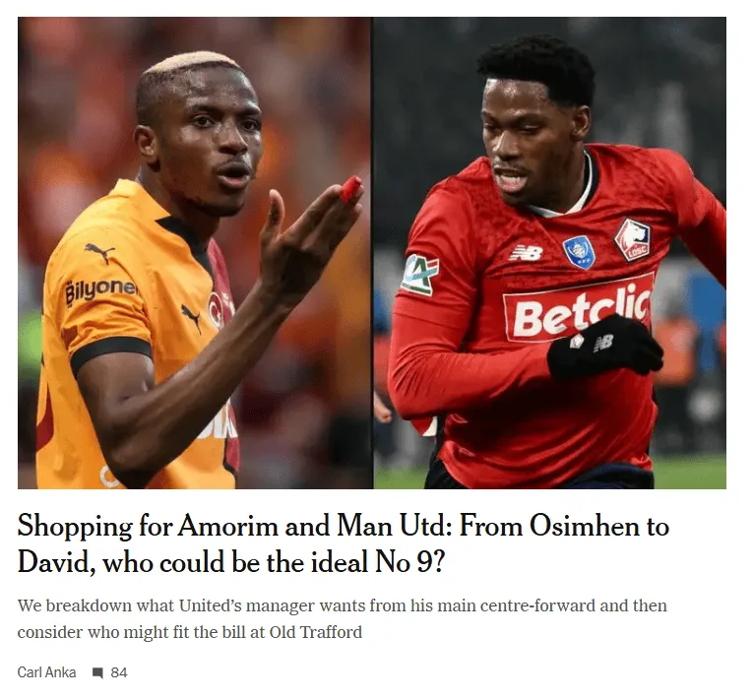Click the right photo of the red-shirted player
The width and height of the screenshot is (753, 700).
(x=550, y=253)
